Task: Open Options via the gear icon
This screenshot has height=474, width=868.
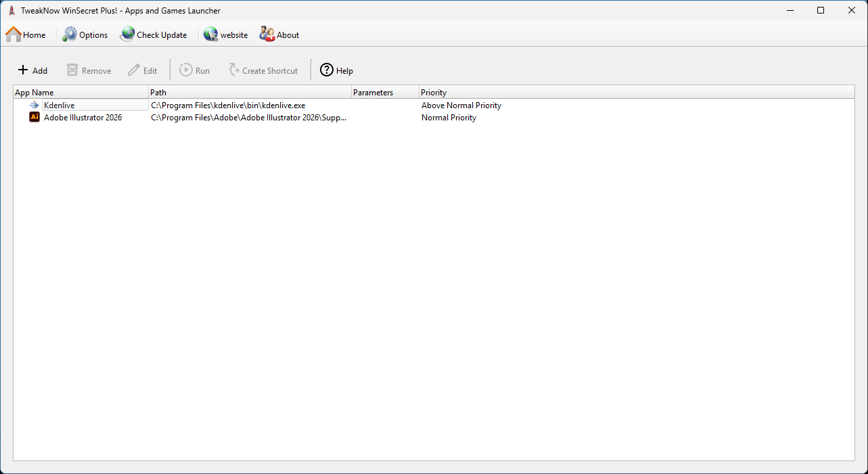Action: [x=70, y=34]
